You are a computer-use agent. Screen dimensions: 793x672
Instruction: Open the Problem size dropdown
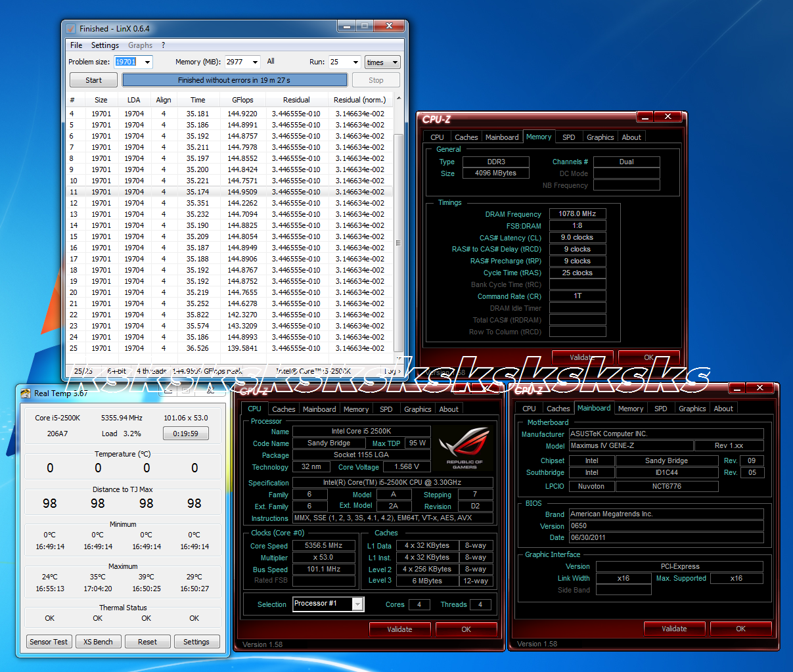tap(147, 62)
